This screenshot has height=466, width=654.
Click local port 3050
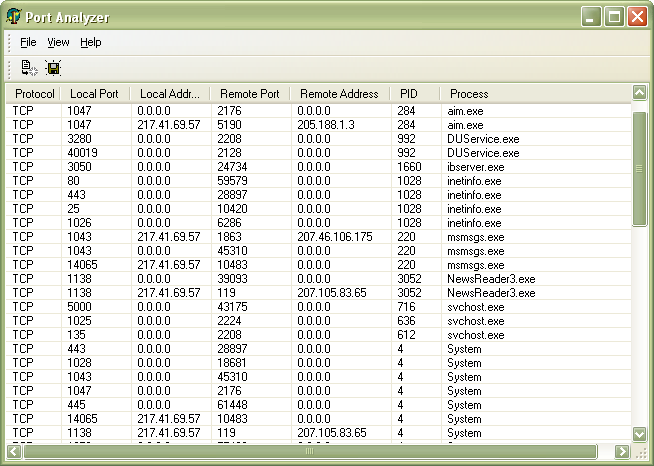click(79, 167)
